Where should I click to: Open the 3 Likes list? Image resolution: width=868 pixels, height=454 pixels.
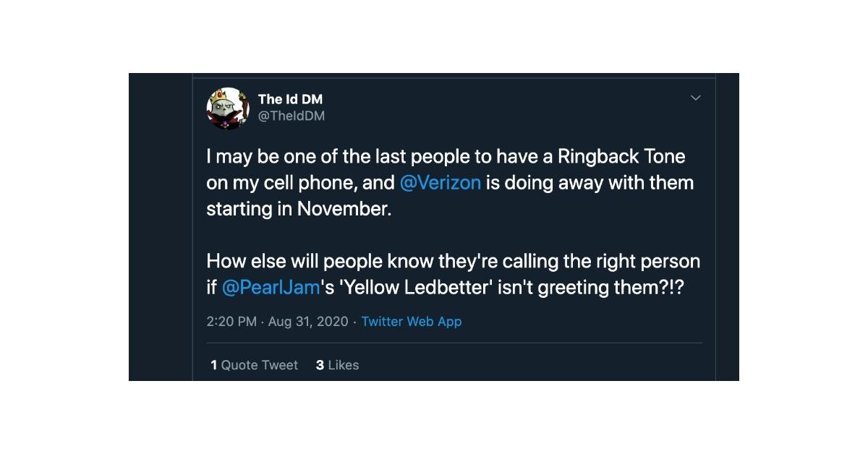[x=337, y=365]
